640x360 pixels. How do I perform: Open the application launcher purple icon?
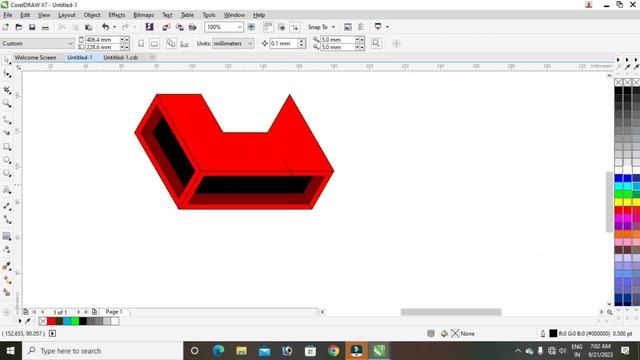149,27
